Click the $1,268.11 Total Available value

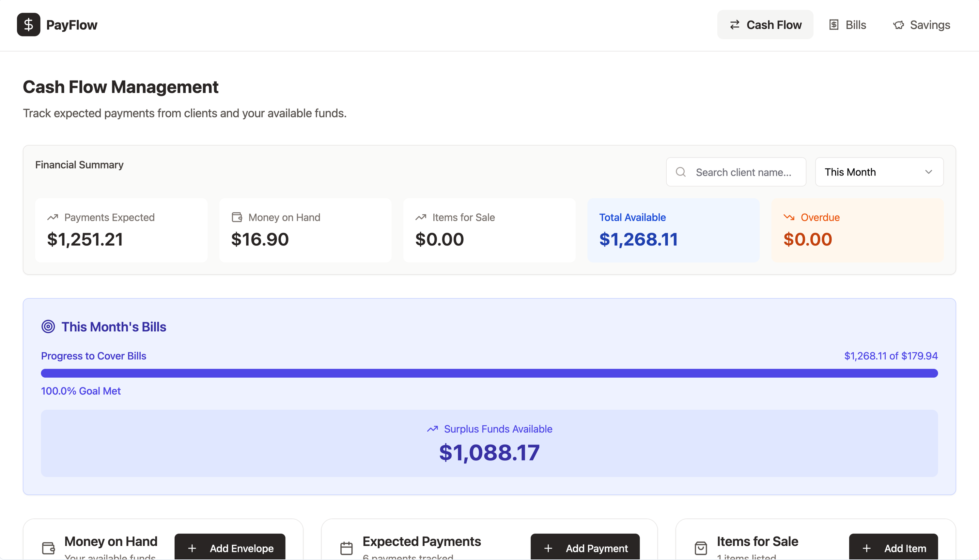638,239
